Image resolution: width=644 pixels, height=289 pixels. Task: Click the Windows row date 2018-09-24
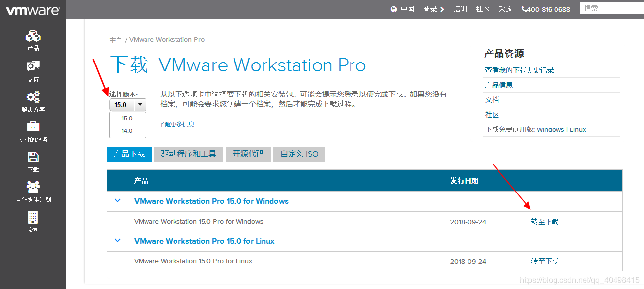click(468, 222)
